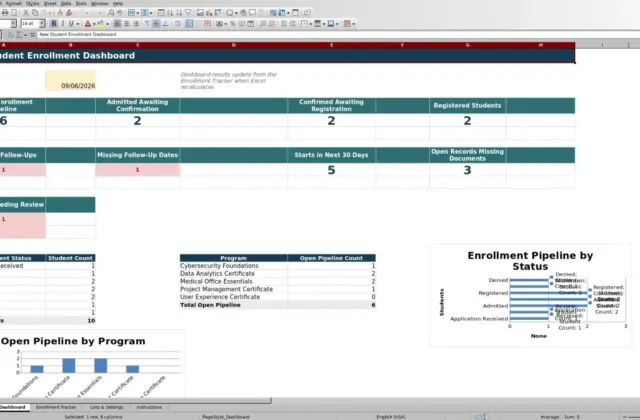Click Align Left in formatting toolbar
Viewport: 640px width, 420px height.
117,24
